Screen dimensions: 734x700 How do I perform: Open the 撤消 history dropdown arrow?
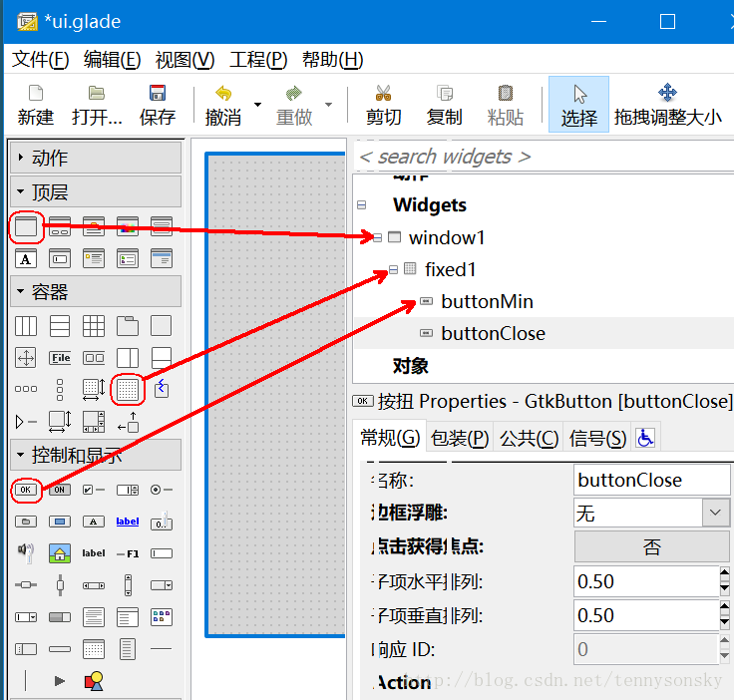click(x=258, y=105)
